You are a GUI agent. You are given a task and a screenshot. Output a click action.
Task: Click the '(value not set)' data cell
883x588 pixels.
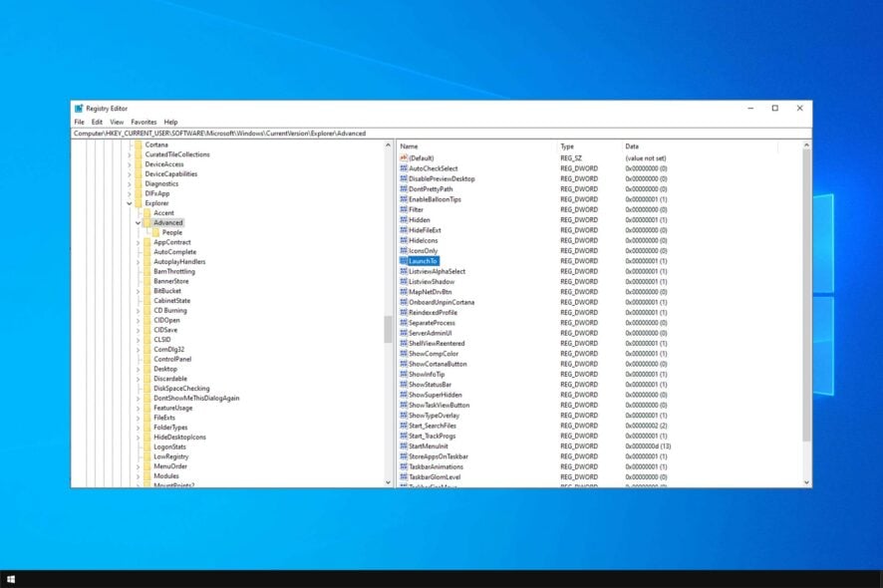[646, 158]
